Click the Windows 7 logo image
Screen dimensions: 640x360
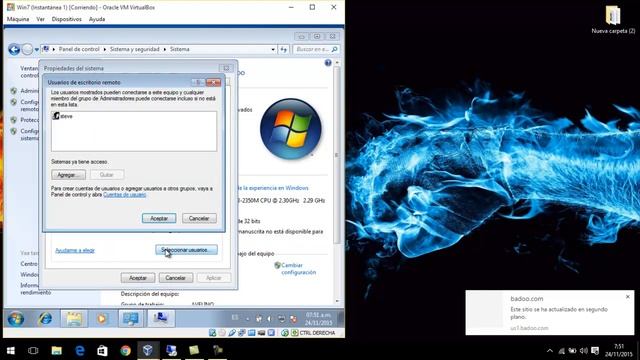tap(291, 129)
